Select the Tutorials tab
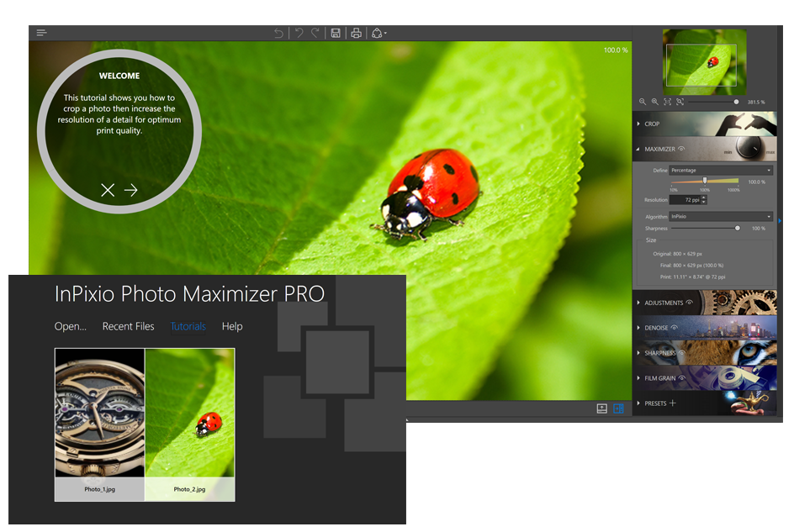The width and height of the screenshot is (794, 532). 188,326
